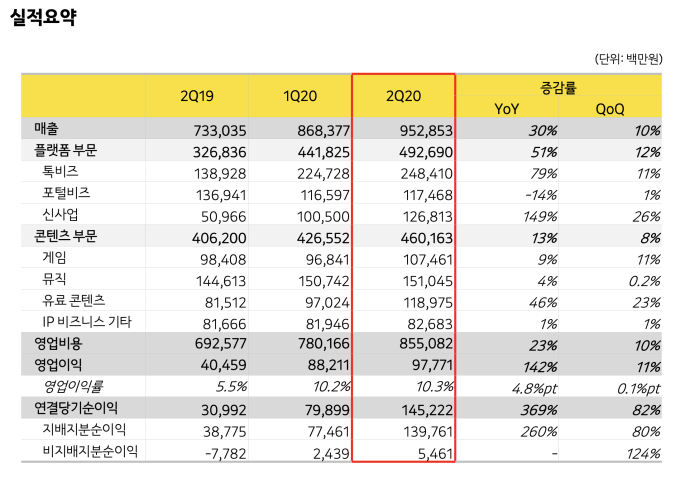The width and height of the screenshot is (680, 478).
Task: Click the 비지배지분순이익 2Q19 value -7,782
Action: [215, 452]
